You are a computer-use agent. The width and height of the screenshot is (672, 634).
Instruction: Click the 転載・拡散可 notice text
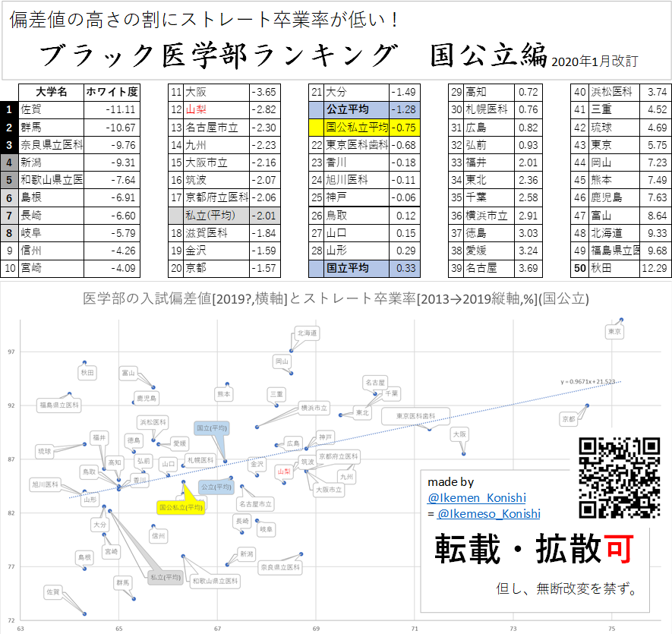[534, 549]
